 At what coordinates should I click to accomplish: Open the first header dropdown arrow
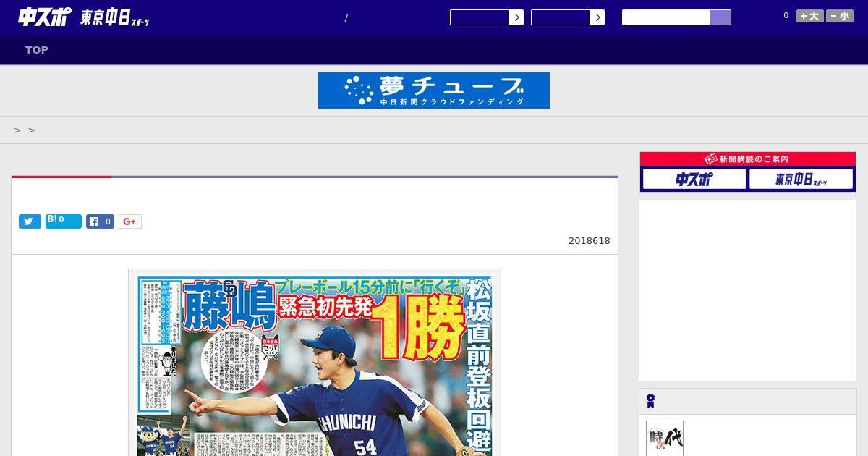point(516,17)
